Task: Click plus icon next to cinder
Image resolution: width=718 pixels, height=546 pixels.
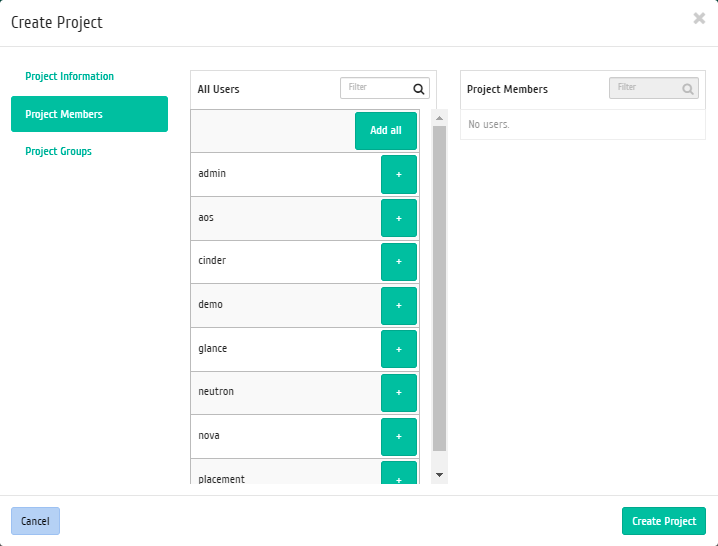Action: click(x=399, y=262)
